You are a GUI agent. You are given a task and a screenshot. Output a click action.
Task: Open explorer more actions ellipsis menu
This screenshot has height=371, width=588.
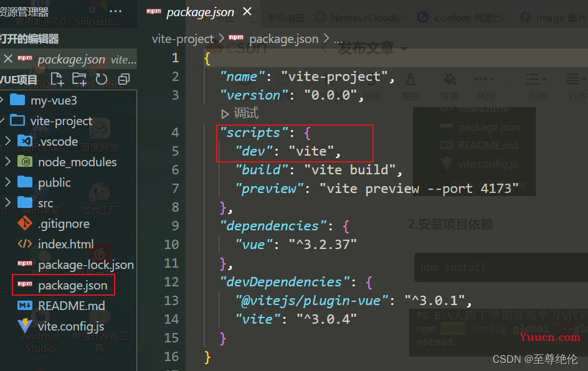115,11
